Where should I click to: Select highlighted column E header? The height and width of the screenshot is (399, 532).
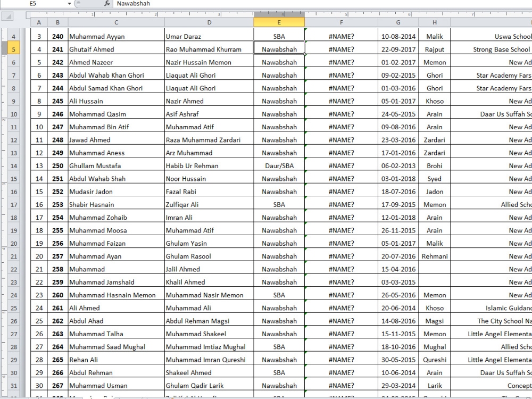[x=279, y=22]
